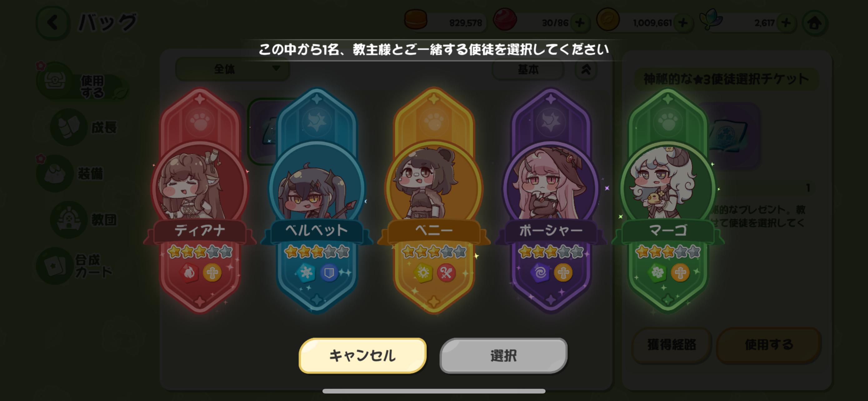Choose the マーゴ apostle card
This screenshot has height=401, width=868.
pos(668,200)
